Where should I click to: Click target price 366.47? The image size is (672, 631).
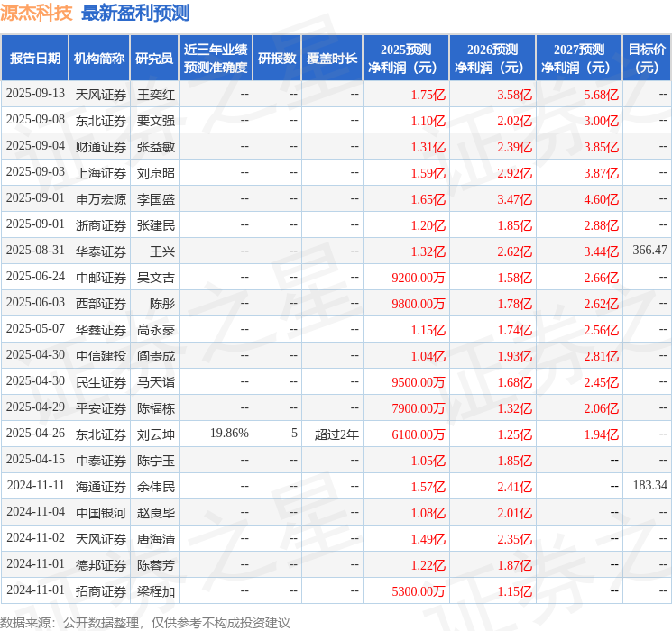click(649, 251)
